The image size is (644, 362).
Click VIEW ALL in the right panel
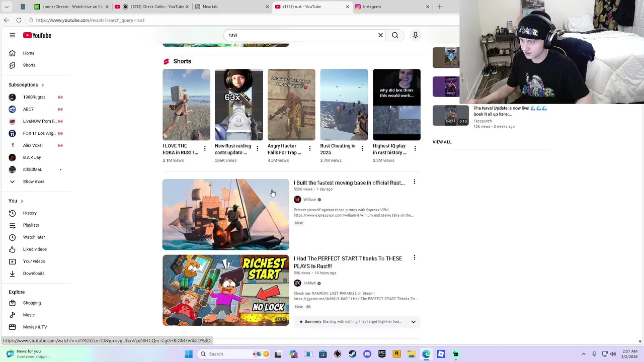tap(442, 142)
